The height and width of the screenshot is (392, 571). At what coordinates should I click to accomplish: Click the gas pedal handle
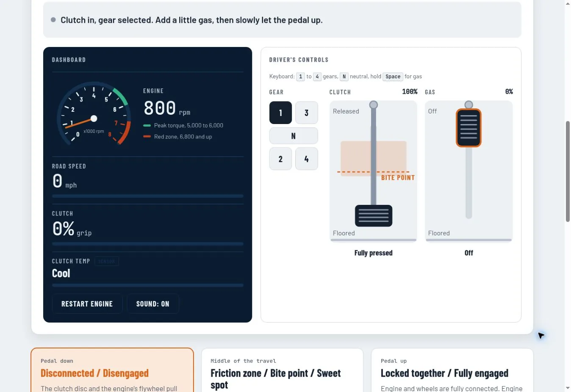468,128
